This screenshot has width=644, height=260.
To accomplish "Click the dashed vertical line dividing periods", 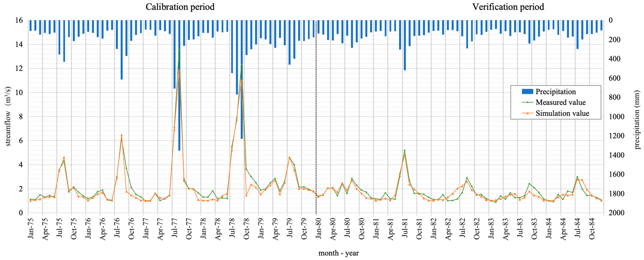I will pos(316,112).
